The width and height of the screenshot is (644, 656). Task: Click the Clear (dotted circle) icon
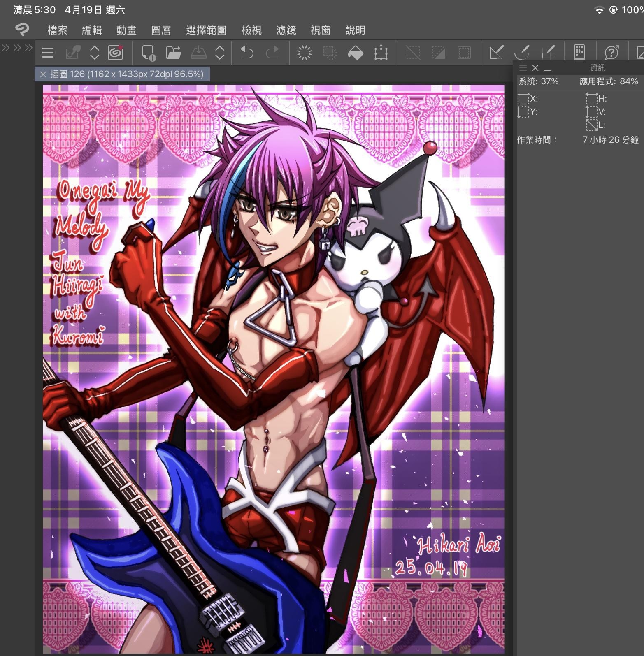coord(305,53)
